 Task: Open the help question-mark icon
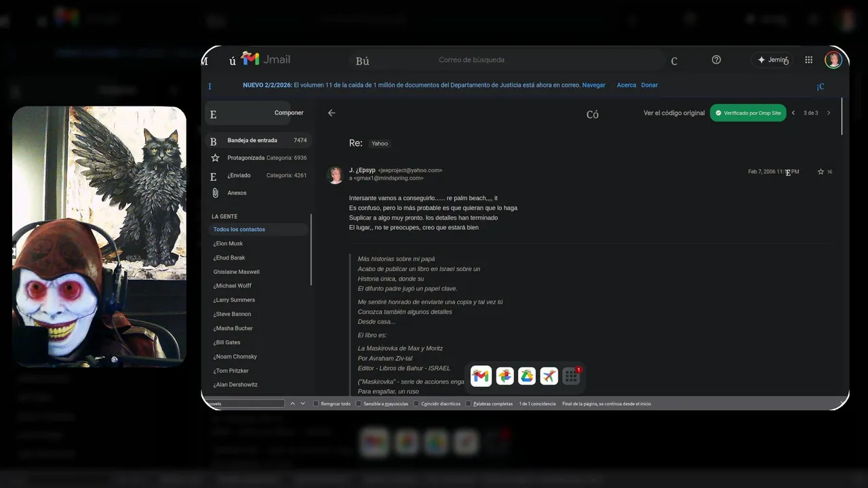(x=716, y=60)
